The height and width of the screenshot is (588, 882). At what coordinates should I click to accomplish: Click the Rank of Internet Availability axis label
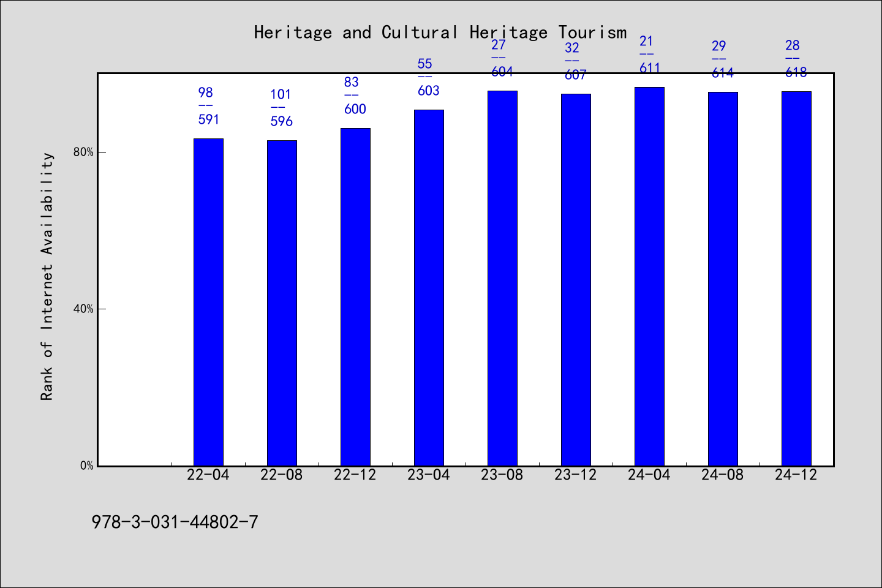click(47, 276)
